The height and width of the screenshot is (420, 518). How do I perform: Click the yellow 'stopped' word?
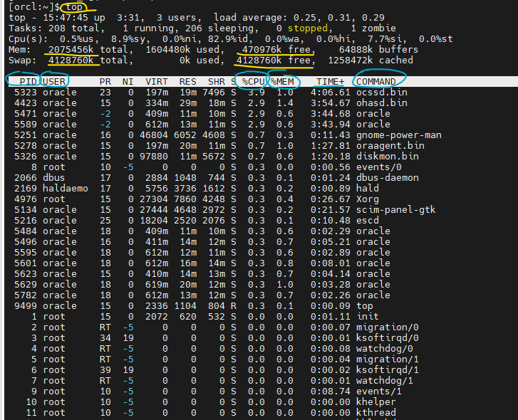tap(308, 28)
